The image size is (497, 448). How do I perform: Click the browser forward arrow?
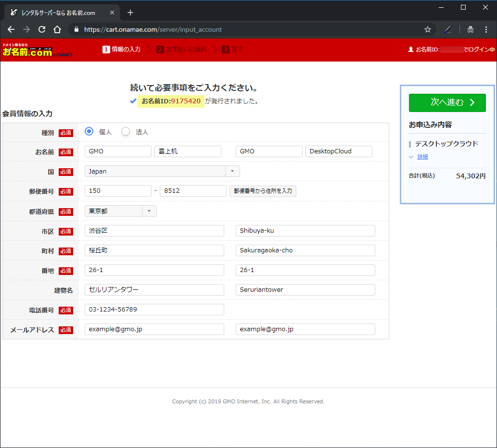click(x=26, y=29)
